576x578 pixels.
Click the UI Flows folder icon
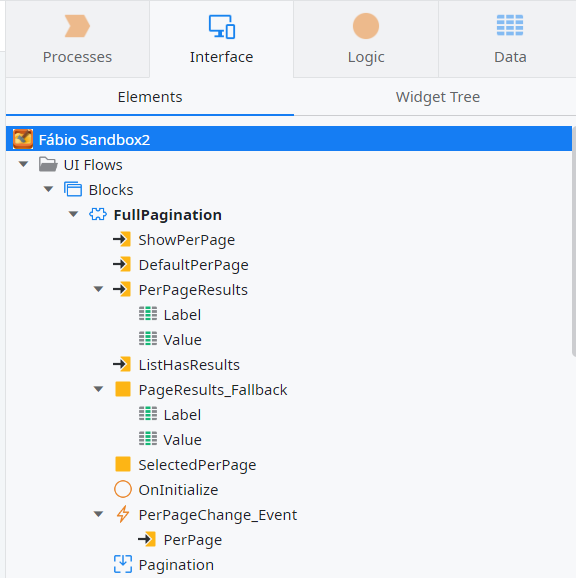coord(48,164)
